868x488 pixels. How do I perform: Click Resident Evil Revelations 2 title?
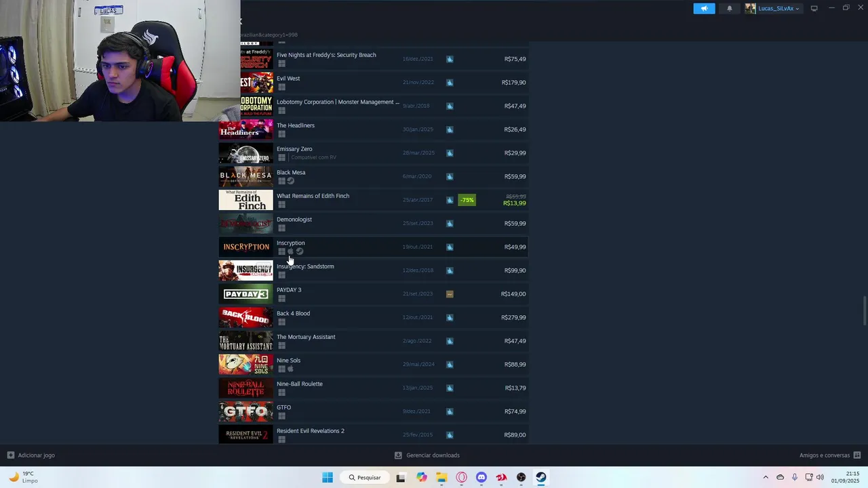311,431
